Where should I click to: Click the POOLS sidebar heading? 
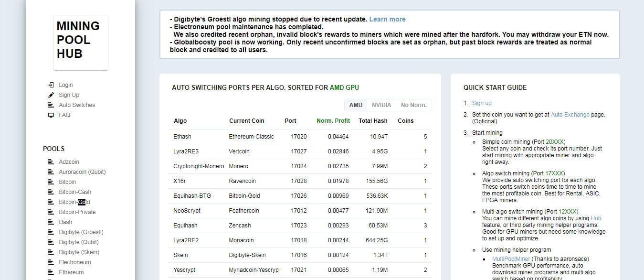coord(53,149)
